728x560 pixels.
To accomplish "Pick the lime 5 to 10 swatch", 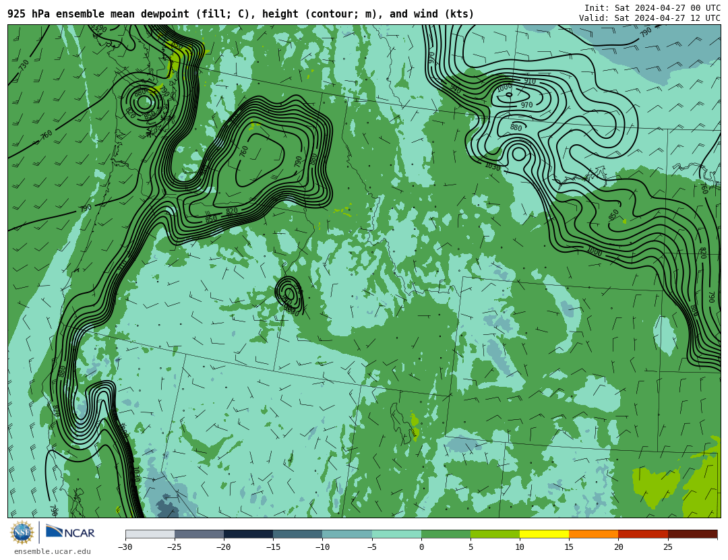I will click(x=495, y=534).
